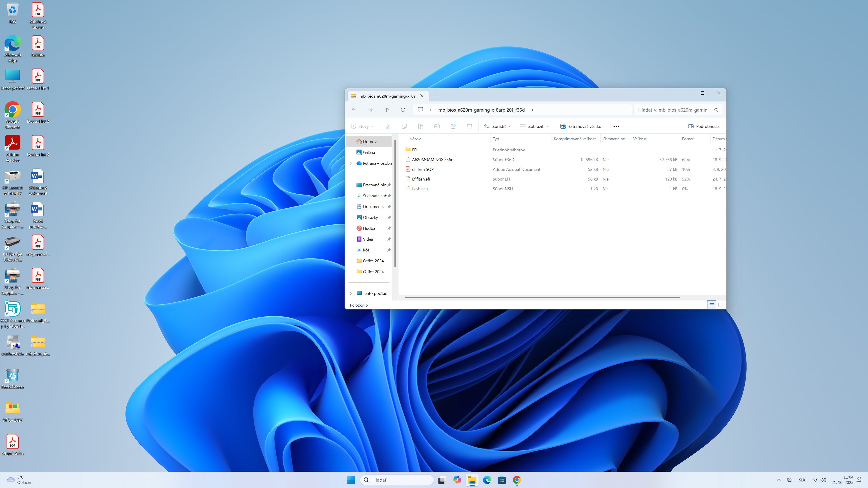868x488 pixels.
Task: Click the Extract all button
Action: 580,126
